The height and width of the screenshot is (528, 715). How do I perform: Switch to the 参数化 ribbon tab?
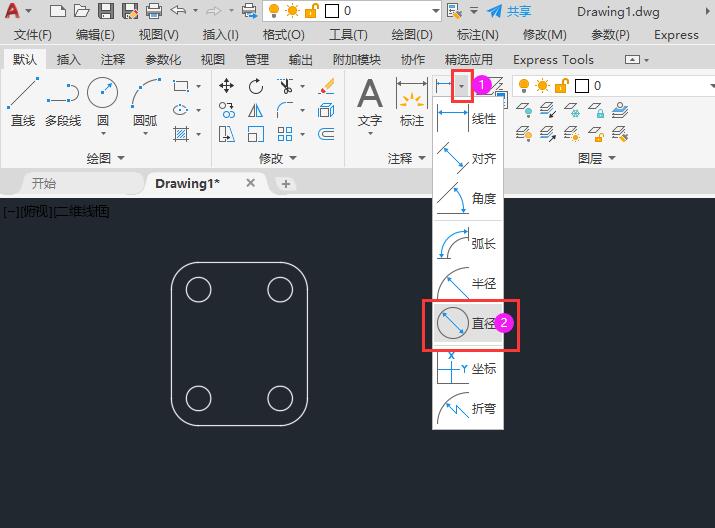pos(163,59)
